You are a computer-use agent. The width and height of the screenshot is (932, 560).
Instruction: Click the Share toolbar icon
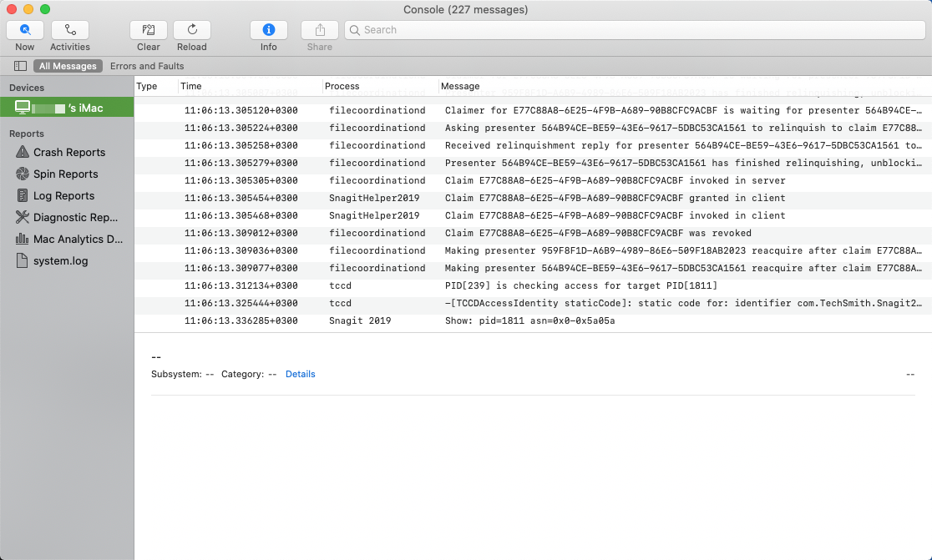pyautogui.click(x=319, y=30)
